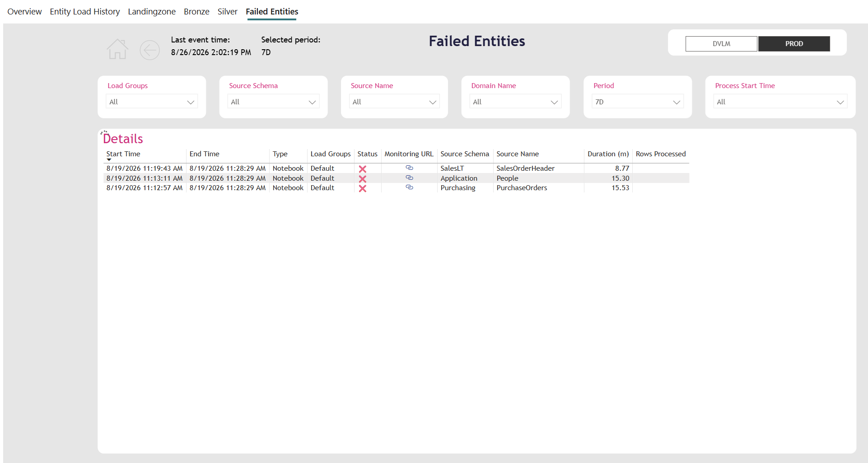Expand the Process Start Time dropdown
The image size is (868, 463).
click(x=780, y=102)
